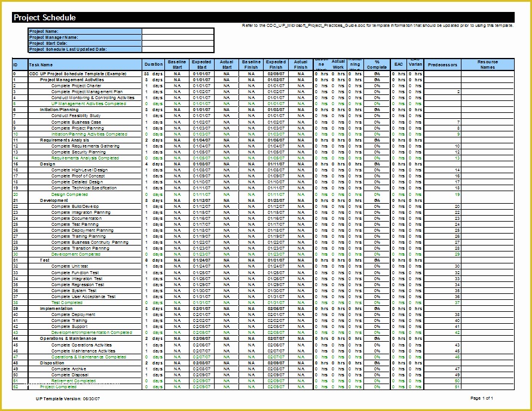Image resolution: width=532 pixels, height=411 pixels.
Task: Click 'Complete Disposal' task name
Action: tap(70, 375)
